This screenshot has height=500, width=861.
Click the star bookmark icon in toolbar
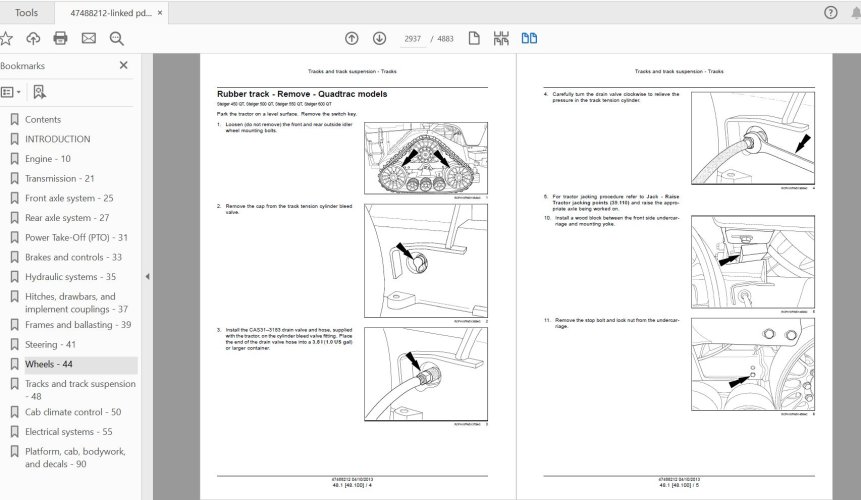coord(6,38)
